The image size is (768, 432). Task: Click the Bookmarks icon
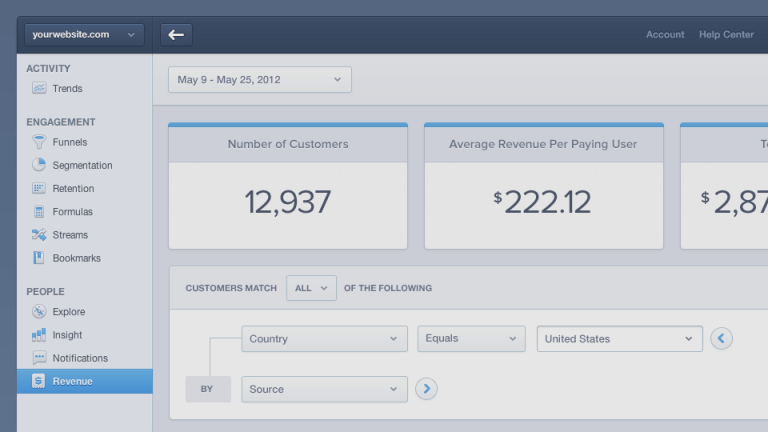(39, 258)
